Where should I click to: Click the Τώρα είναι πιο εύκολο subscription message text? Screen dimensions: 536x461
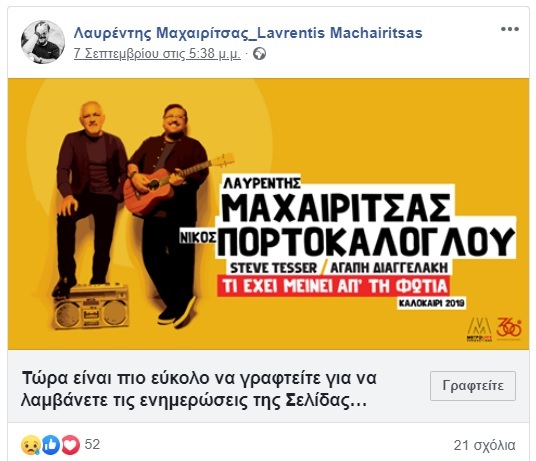pyautogui.click(x=199, y=389)
